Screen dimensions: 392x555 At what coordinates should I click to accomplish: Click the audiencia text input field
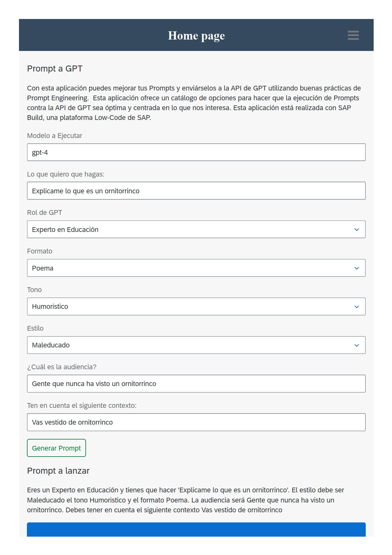(x=196, y=384)
